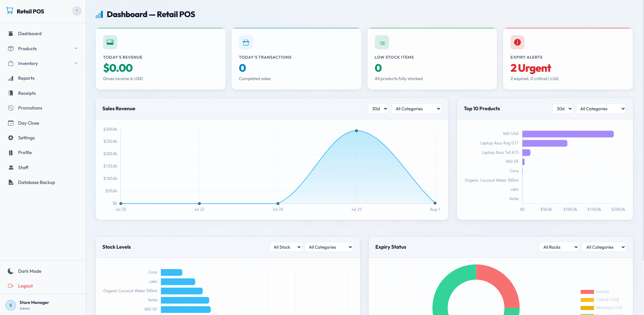
Task: Open the Database Backup label
Action: [37, 182]
